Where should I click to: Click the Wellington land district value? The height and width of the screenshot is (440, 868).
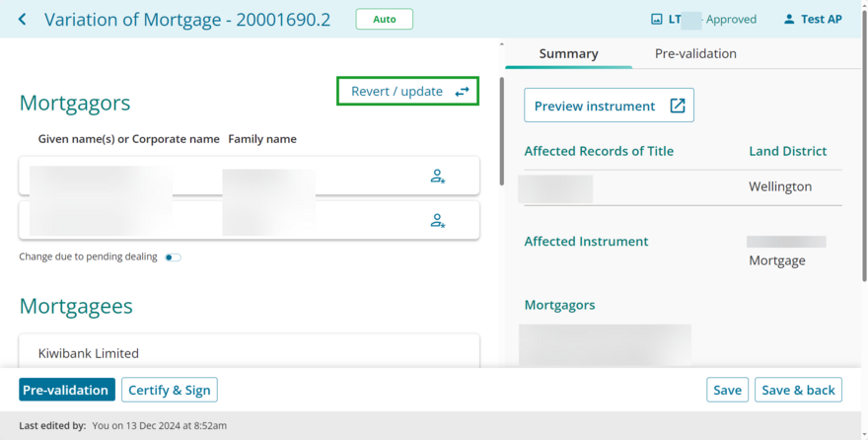[x=780, y=186]
